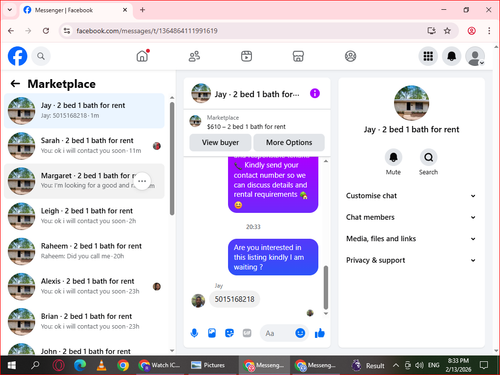Expand the Customise chat section
The height and width of the screenshot is (375, 500).
[411, 196]
